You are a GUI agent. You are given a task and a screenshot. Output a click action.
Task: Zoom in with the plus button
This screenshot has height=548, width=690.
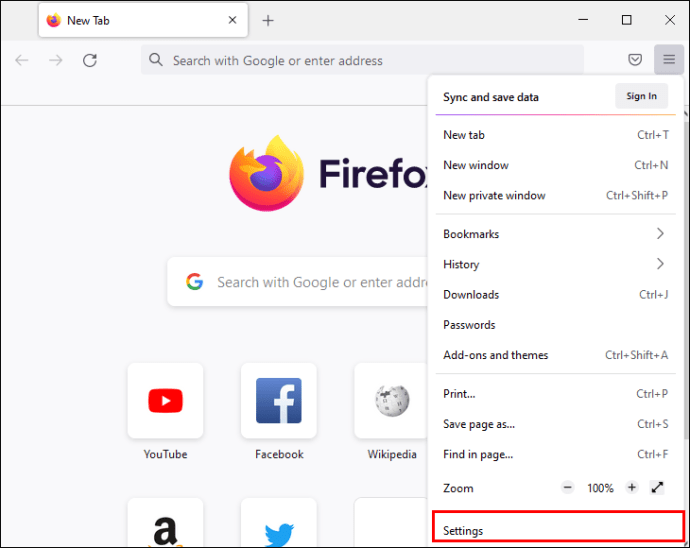click(631, 488)
